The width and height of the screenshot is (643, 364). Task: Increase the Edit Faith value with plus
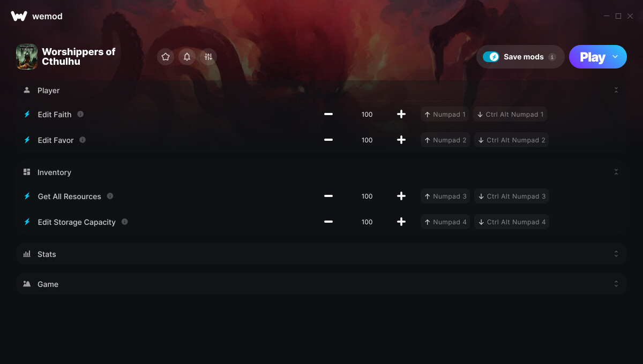click(x=401, y=114)
